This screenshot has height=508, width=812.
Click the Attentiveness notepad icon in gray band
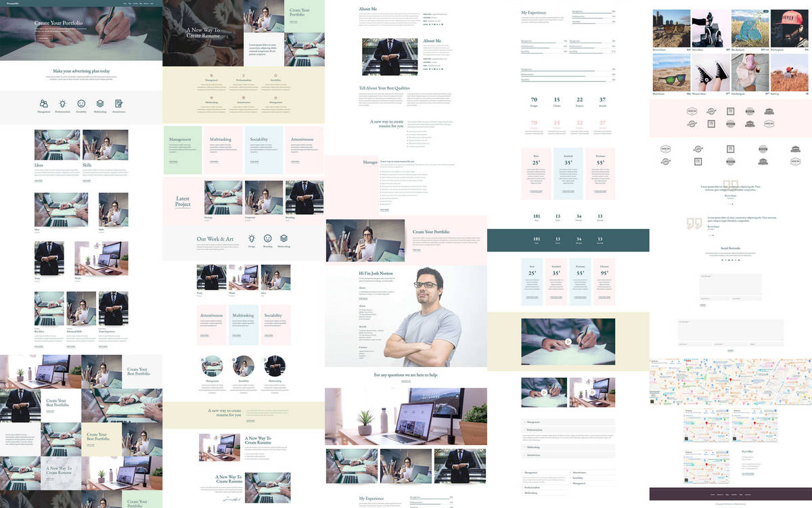point(119,104)
